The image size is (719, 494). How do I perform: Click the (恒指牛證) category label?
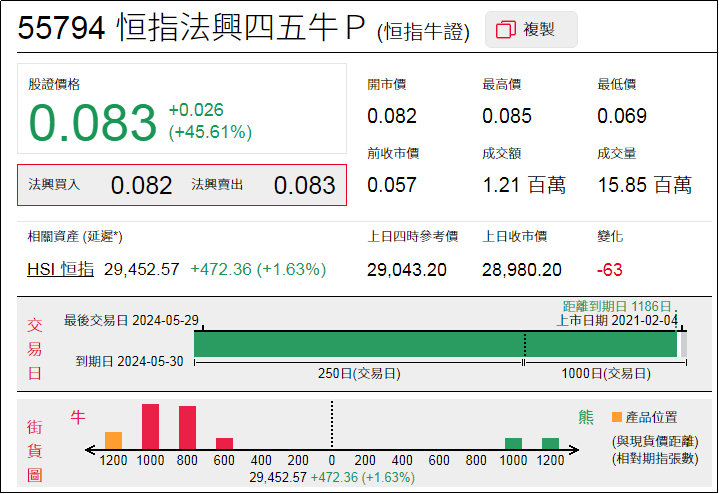tap(423, 32)
